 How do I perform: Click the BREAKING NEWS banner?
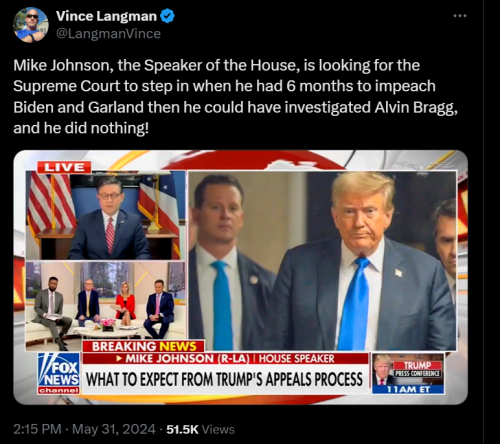(x=144, y=346)
